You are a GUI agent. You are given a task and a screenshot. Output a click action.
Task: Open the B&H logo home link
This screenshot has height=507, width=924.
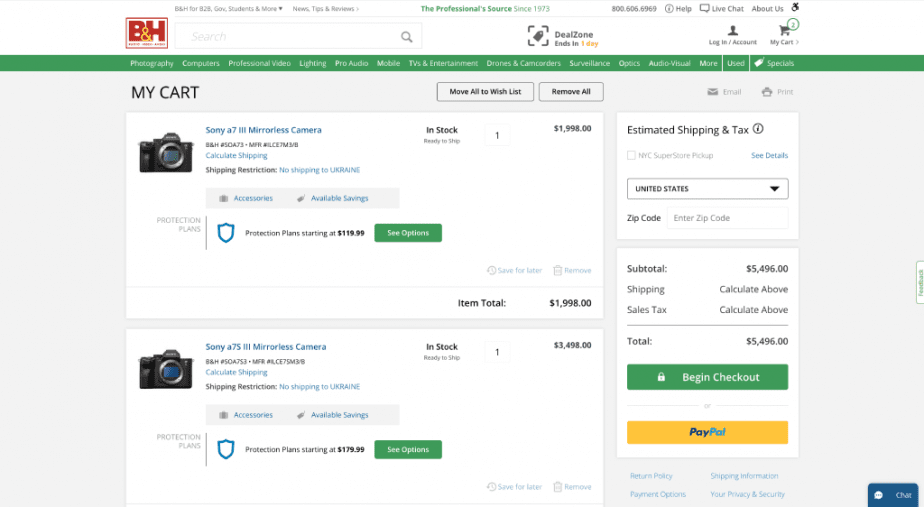pyautogui.click(x=147, y=33)
